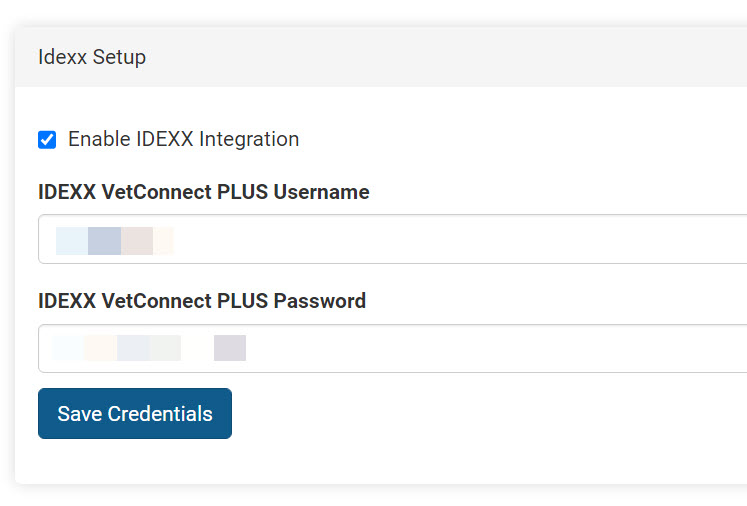Click the gray header bar right of "Idexx Setup"

[x=450, y=57]
